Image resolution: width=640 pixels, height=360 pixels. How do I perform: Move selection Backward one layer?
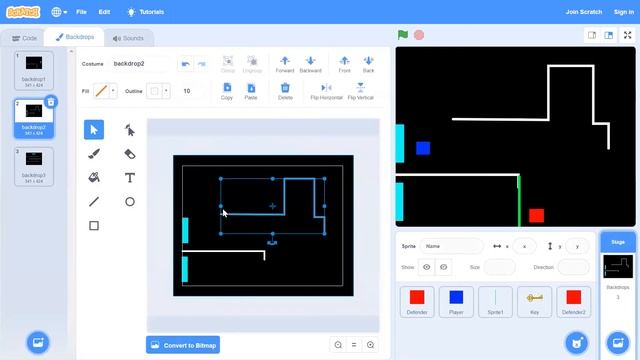[311, 64]
